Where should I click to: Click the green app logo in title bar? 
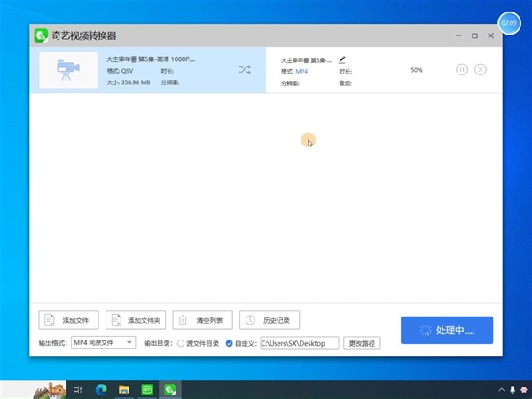(41, 35)
